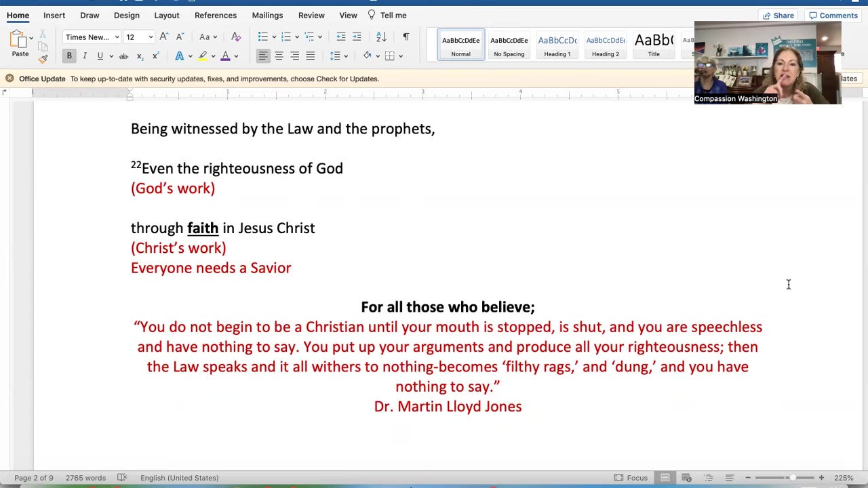Toggle Italic formatting
Image resolution: width=868 pixels, height=488 pixels.
click(x=85, y=56)
